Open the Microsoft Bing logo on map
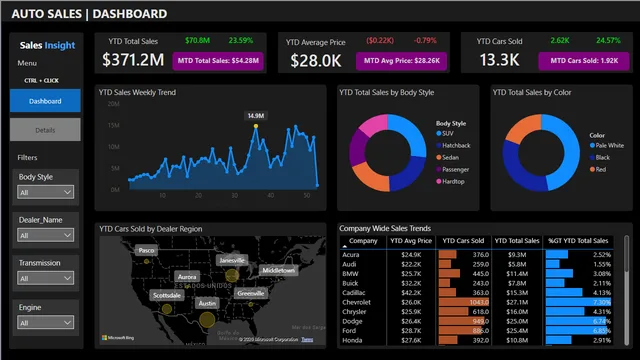The height and width of the screenshot is (360, 640). point(118,338)
